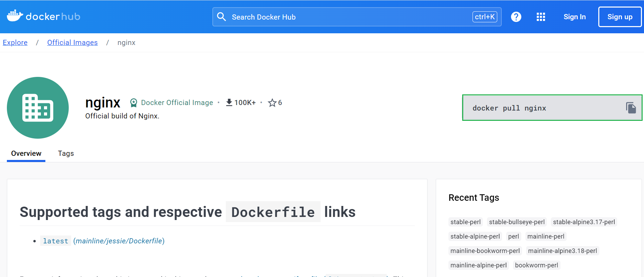Image resolution: width=644 pixels, height=277 pixels.
Task: Select the mainline-alpine3.18-perl tag
Action: [563, 251]
